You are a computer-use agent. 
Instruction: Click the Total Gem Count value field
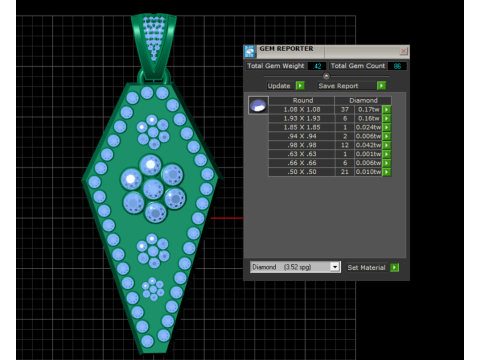pyautogui.click(x=397, y=66)
